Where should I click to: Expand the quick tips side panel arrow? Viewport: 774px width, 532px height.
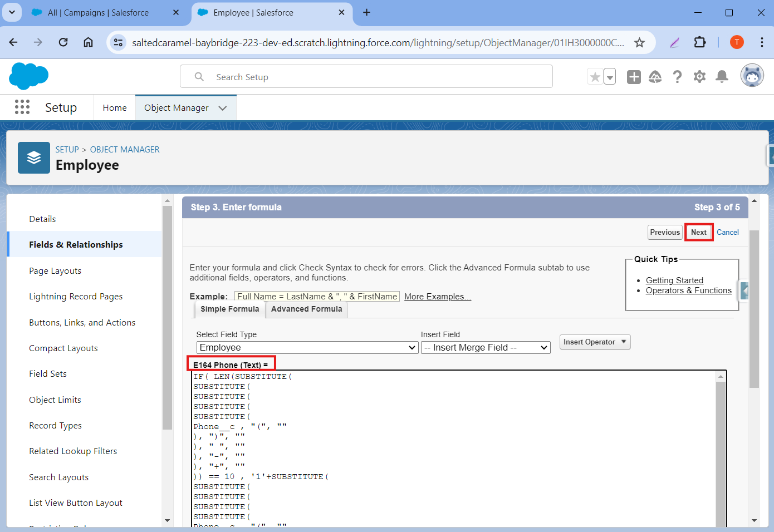click(x=744, y=290)
